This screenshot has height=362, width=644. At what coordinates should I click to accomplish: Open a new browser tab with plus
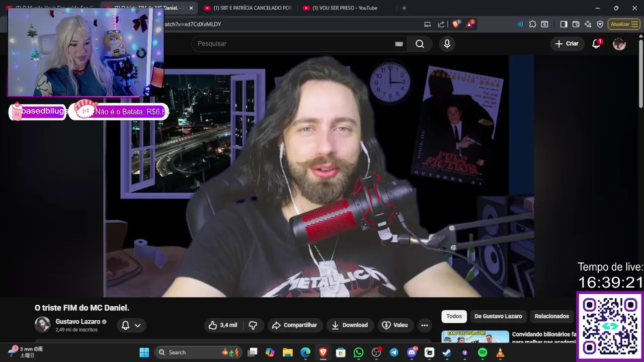pos(404,8)
